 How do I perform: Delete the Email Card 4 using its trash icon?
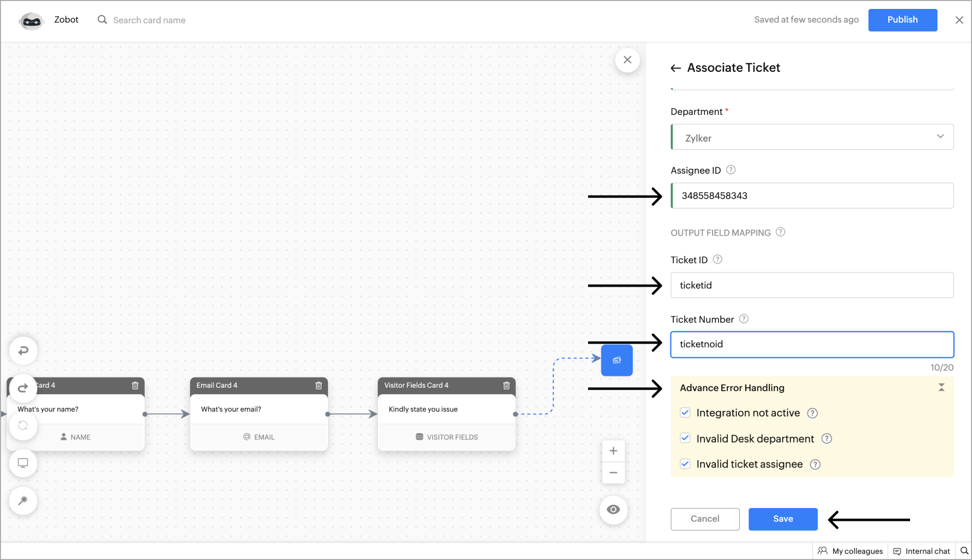pyautogui.click(x=319, y=386)
